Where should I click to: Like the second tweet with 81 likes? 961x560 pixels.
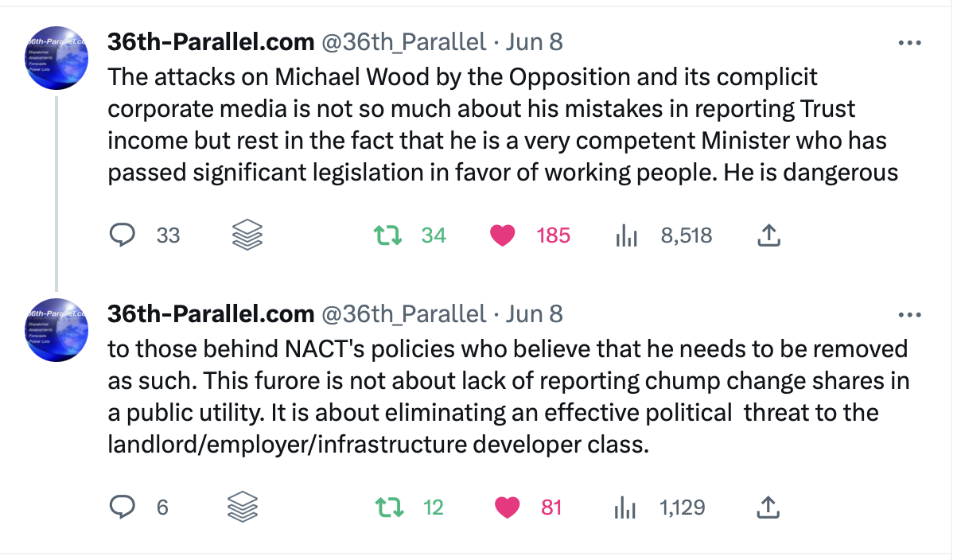click(x=507, y=507)
